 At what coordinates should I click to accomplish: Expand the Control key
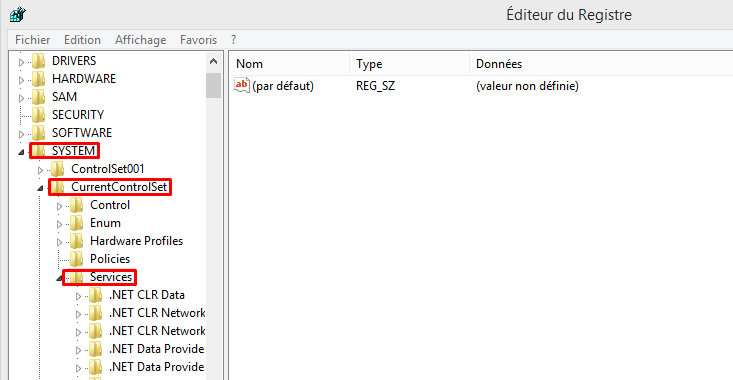point(59,206)
